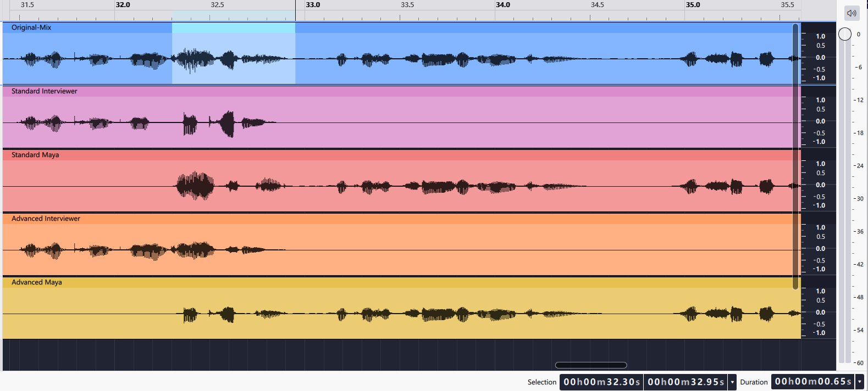
Task: Open the selection time format dropdown
Action: (732, 382)
